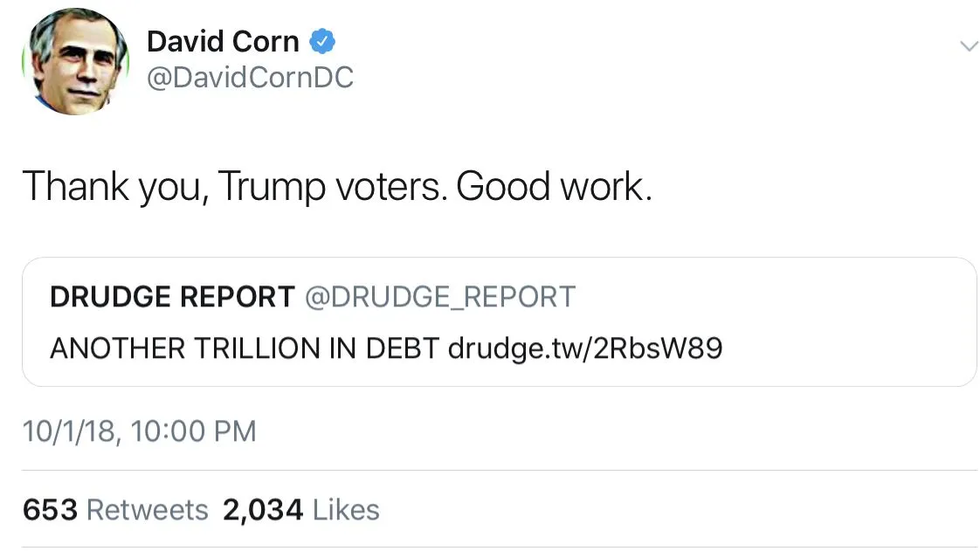Open the drudge.tw/2RbsW89 link
Image resolution: width=980 pixels, height=551 pixels.
pyautogui.click(x=584, y=348)
